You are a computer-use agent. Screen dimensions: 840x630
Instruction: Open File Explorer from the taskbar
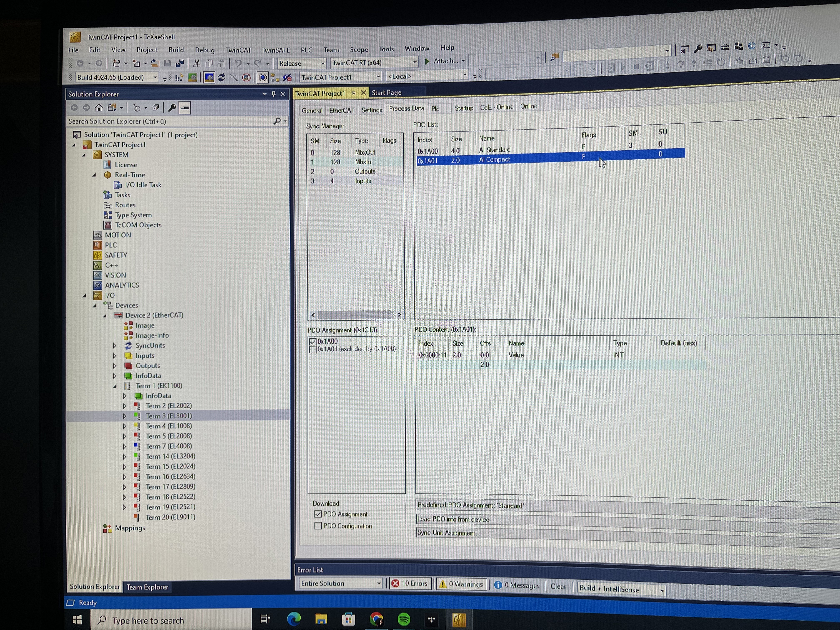pyautogui.click(x=321, y=619)
